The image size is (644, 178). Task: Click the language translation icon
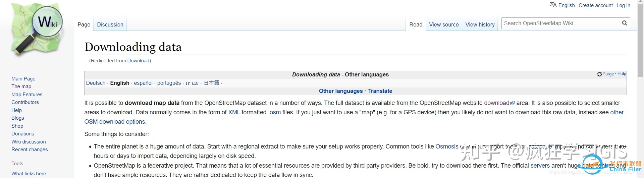point(553,5)
